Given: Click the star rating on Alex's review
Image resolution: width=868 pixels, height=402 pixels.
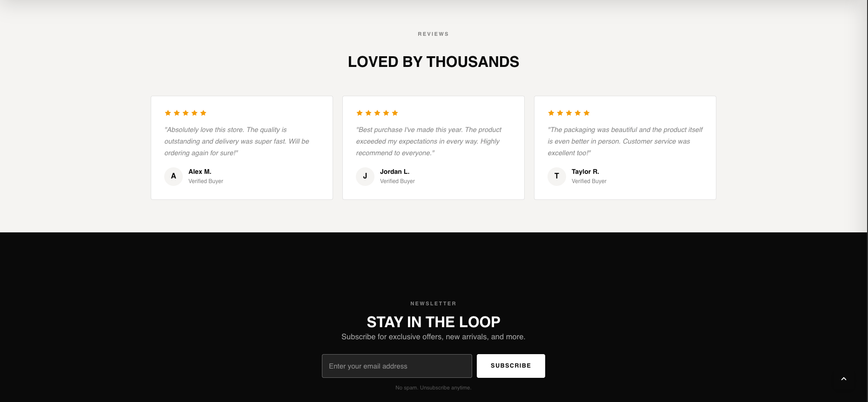Looking at the screenshot, I should pos(186,113).
